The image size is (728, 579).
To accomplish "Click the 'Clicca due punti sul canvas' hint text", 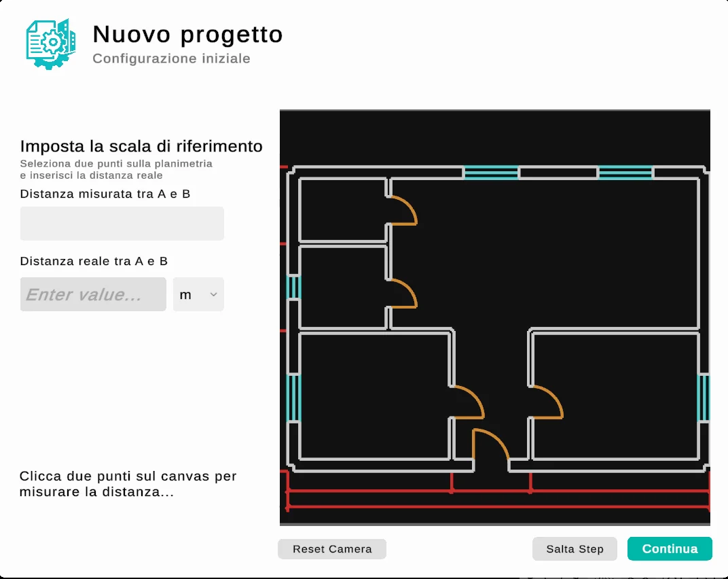I will (x=128, y=484).
